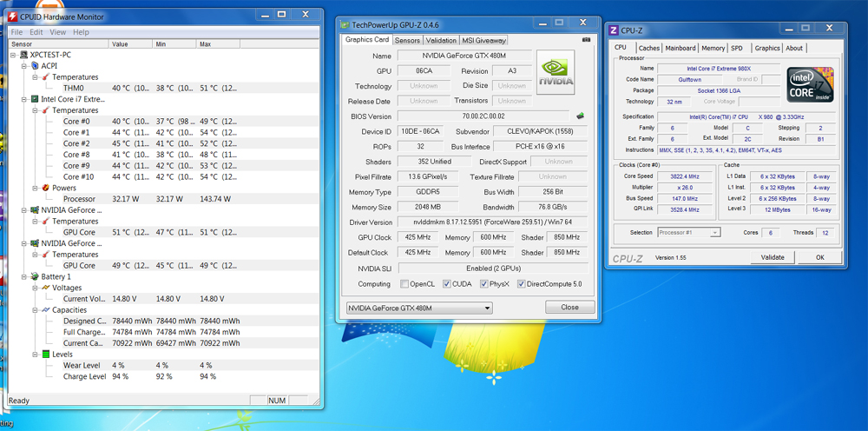Select the THM0 temperature row
This screenshot has width=868, height=431.
pyautogui.click(x=164, y=88)
